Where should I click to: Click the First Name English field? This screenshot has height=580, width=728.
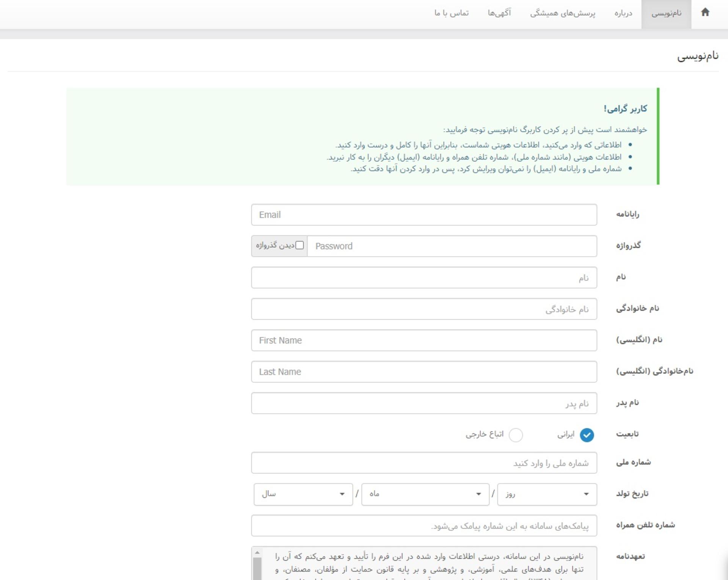coord(424,340)
